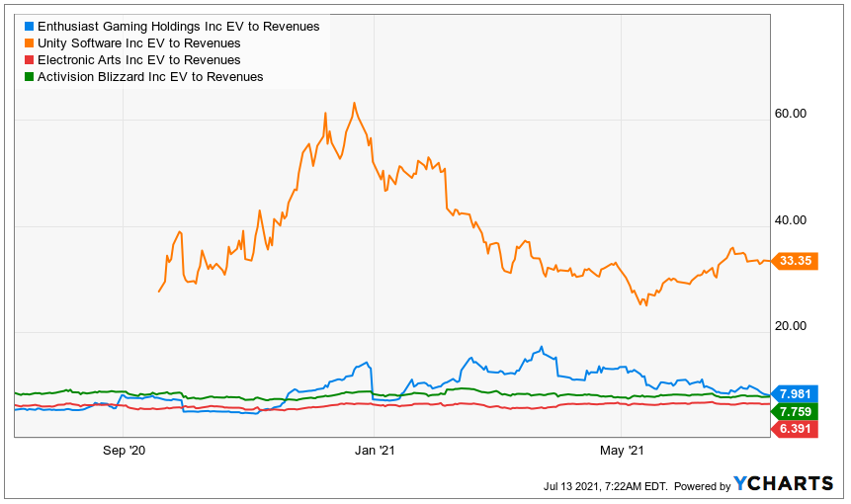Click the orange Unity Software legend swatch
The image size is (851, 504).
point(29,42)
